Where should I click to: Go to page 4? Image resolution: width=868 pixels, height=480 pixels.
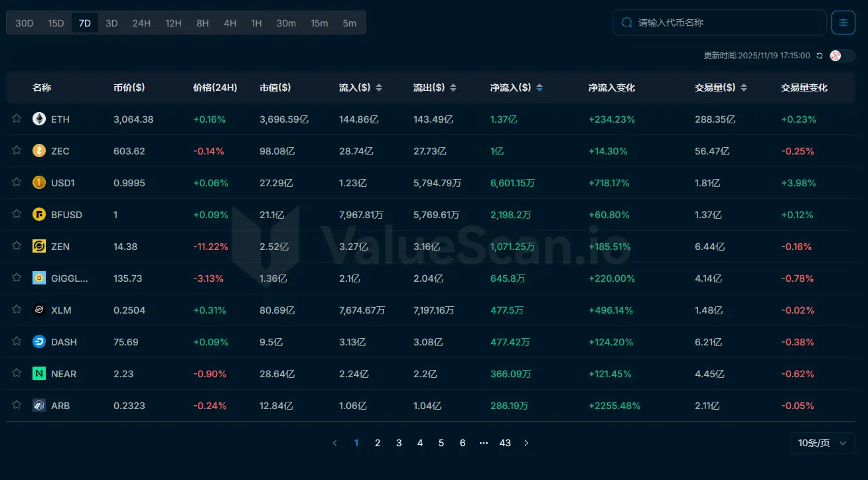420,443
